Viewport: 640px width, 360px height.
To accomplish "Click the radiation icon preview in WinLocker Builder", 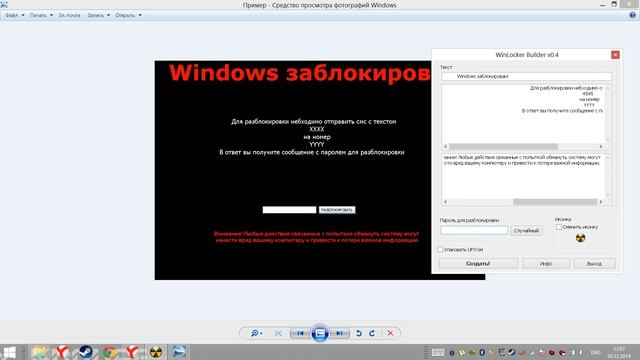I will [580, 238].
